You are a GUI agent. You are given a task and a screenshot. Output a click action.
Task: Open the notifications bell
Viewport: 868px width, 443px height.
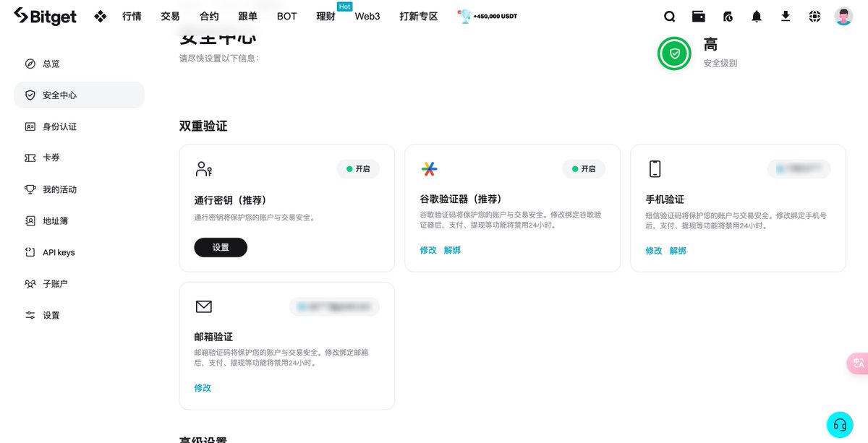tap(757, 16)
